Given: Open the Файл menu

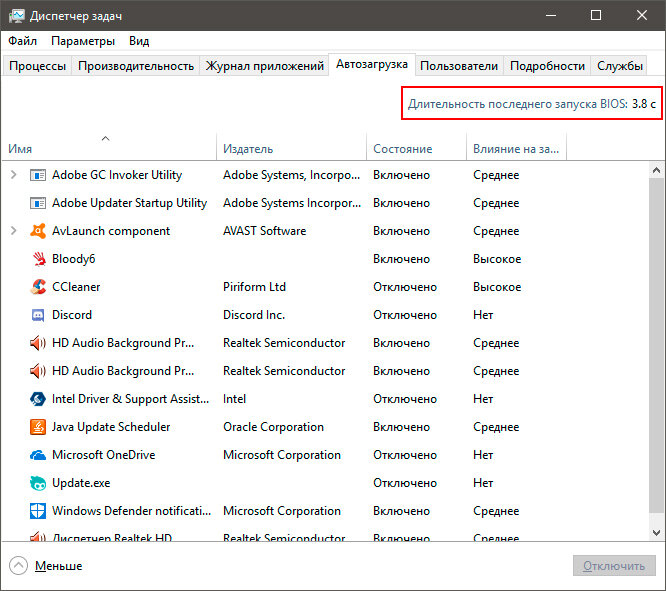Looking at the screenshot, I should [23, 41].
